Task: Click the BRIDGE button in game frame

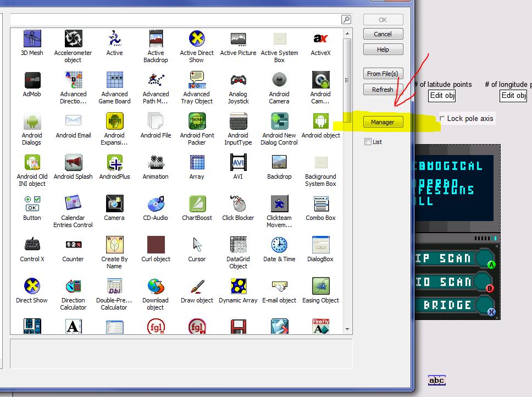Action: tap(455, 305)
